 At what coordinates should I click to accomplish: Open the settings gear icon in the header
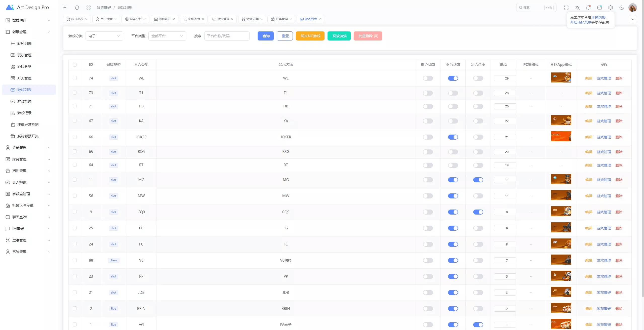(611, 8)
